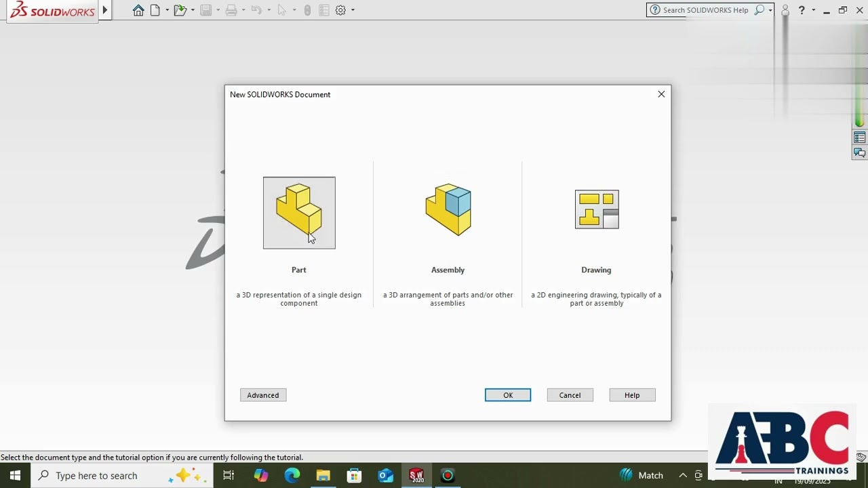Open the Save dropdown arrow
The height and width of the screenshot is (488, 868).
[218, 10]
